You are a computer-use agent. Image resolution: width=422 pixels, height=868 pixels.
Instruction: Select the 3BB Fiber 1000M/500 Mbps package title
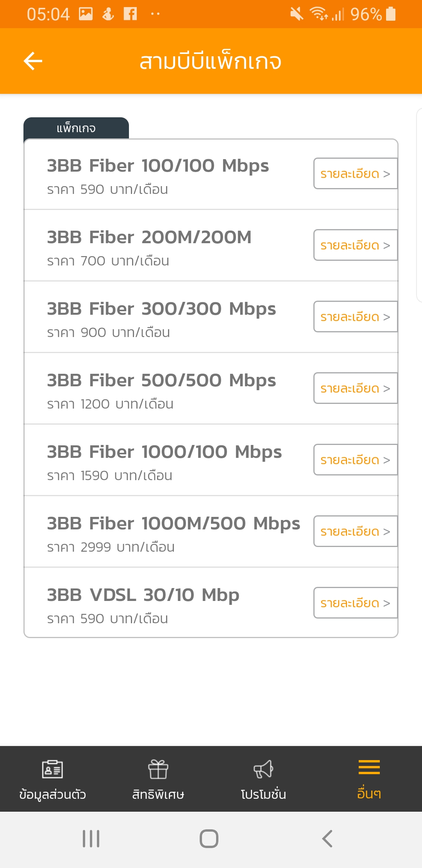click(173, 524)
